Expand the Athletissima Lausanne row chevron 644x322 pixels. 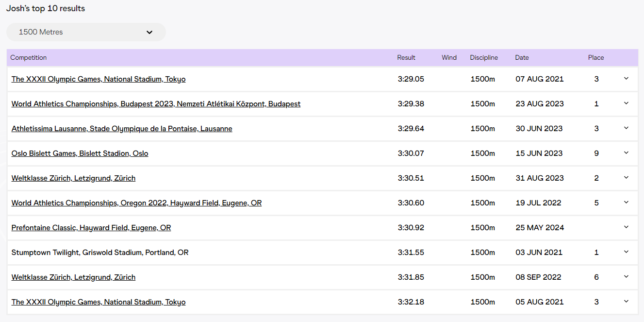[626, 128]
